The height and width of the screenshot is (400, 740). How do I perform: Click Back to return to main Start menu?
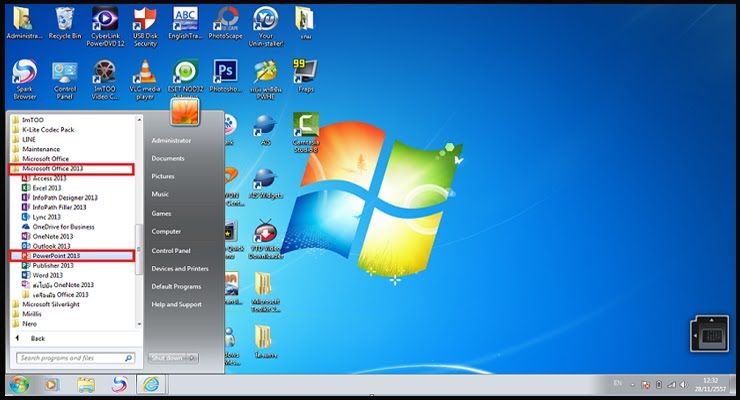[37, 338]
